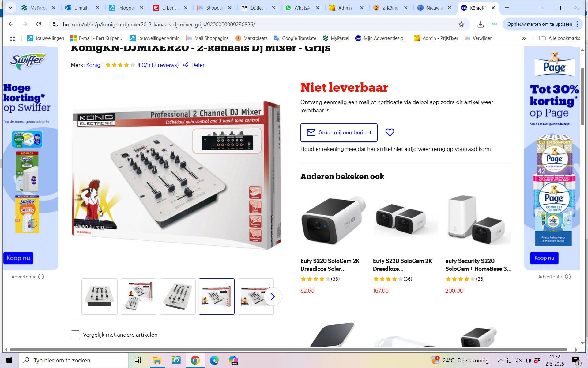Reload the page

coord(39,24)
